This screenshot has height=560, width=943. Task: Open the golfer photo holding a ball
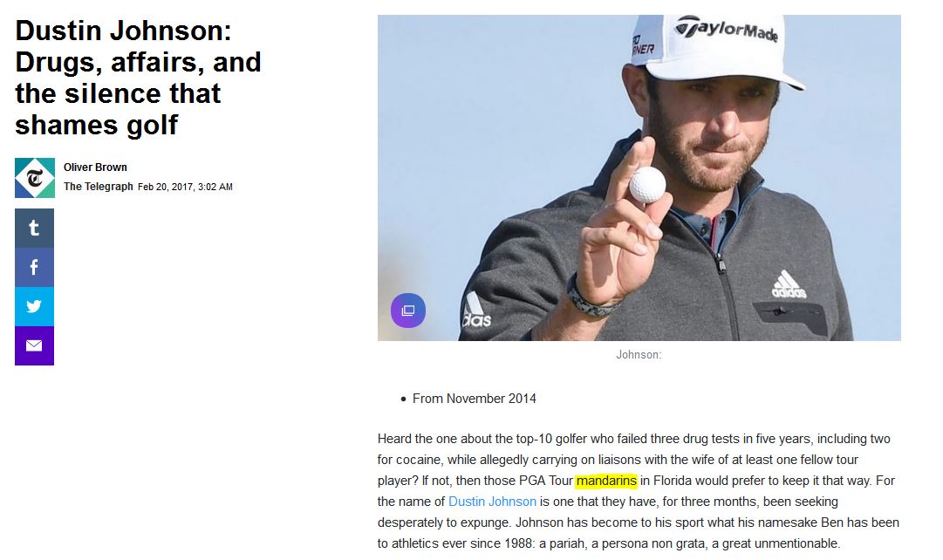point(639,177)
